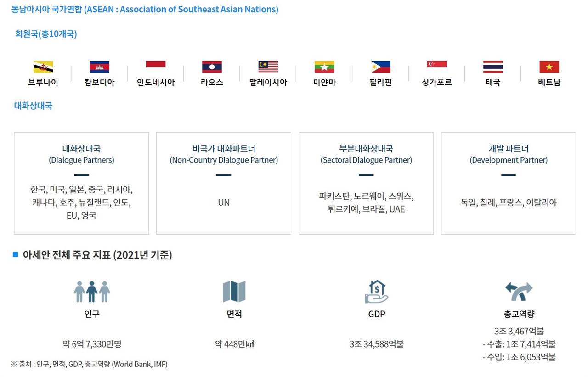Select the 인도네시아 country label
The height and width of the screenshot is (377, 588).
click(156, 83)
